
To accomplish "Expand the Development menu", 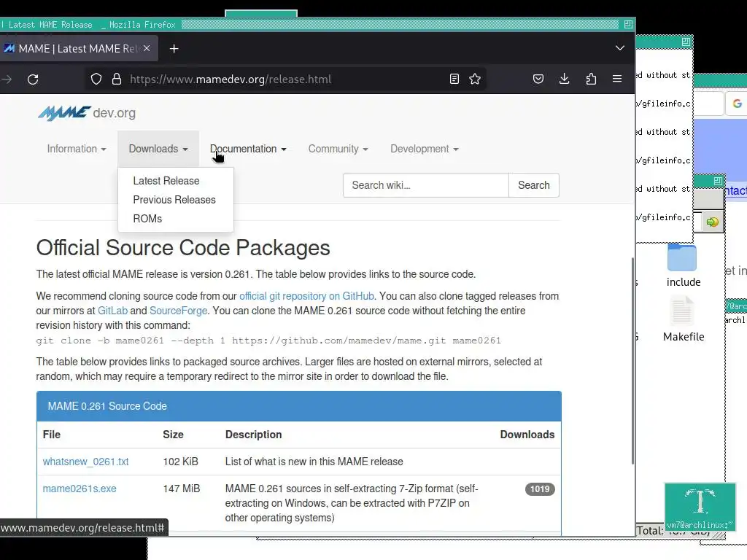I will [424, 149].
